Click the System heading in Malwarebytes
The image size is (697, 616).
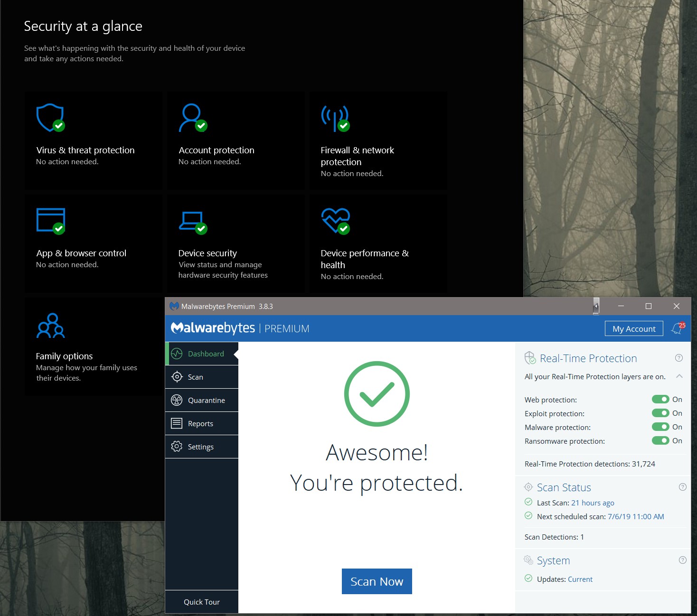[x=553, y=560]
